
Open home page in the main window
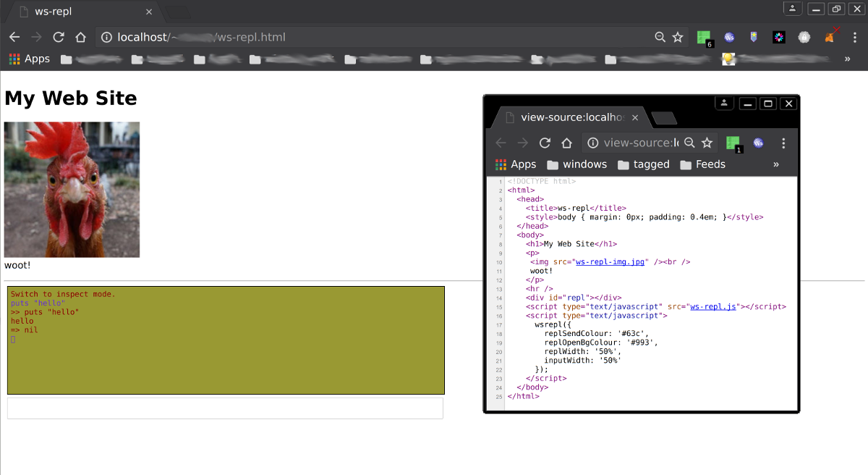point(81,37)
